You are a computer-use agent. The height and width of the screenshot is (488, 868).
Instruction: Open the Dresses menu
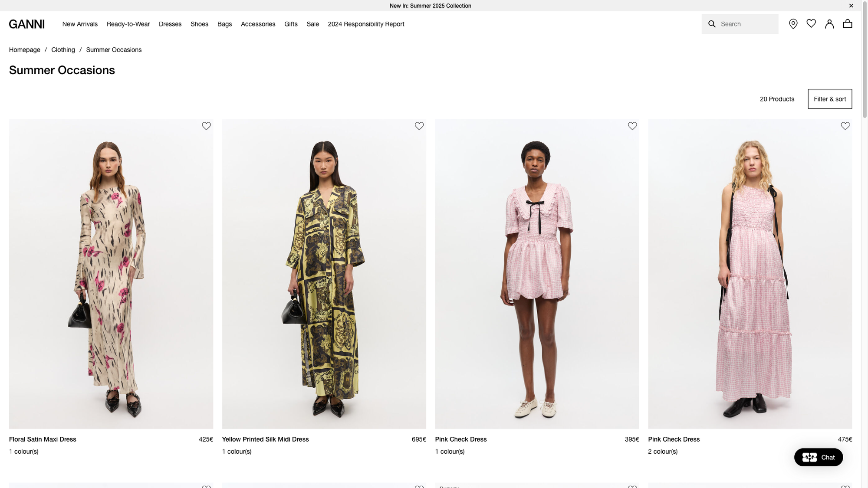click(x=170, y=24)
